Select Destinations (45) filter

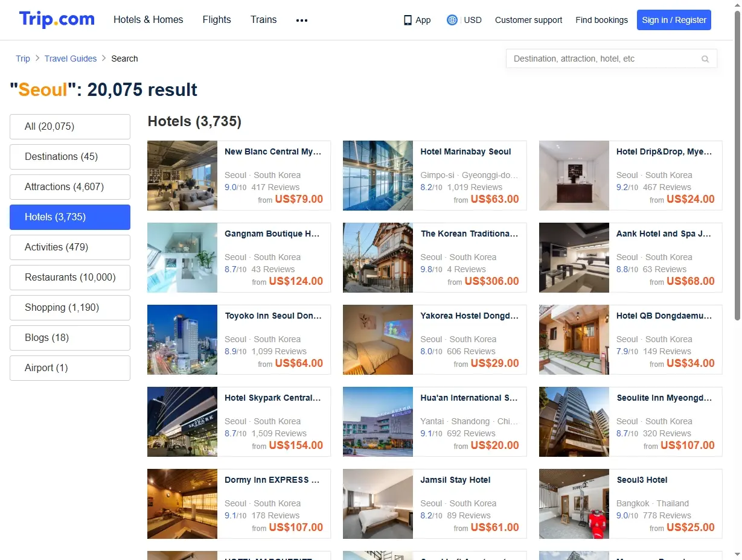point(70,157)
